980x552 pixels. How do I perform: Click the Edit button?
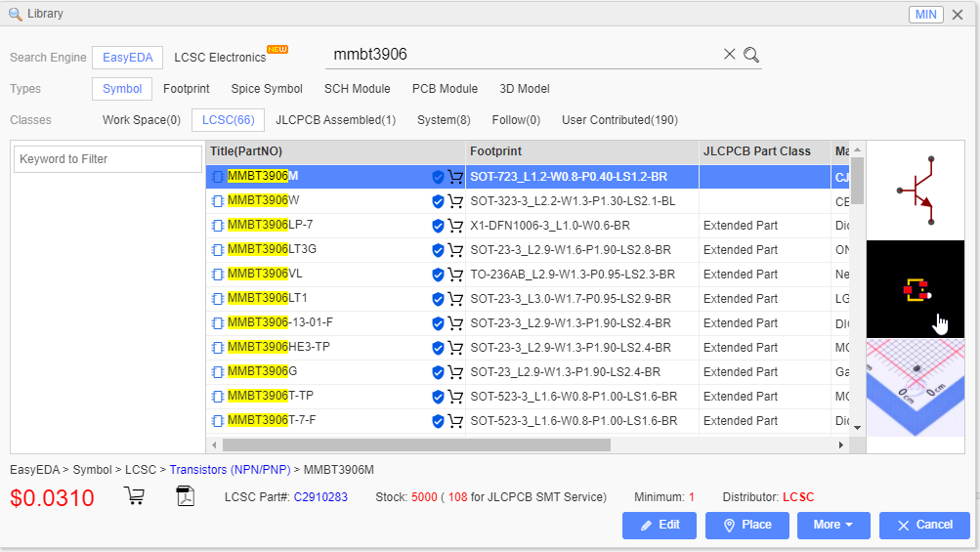660,525
